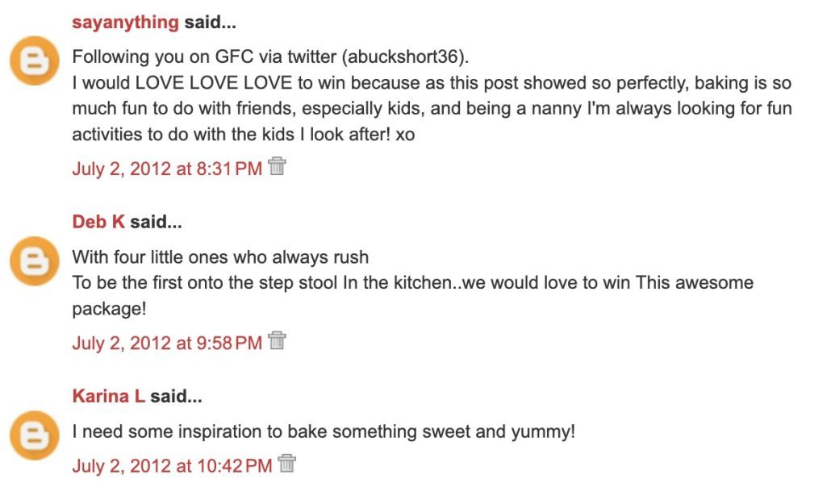This screenshot has height=504, width=831.
Task: Go to the 10:42 PM comment permalink
Action: (x=172, y=466)
